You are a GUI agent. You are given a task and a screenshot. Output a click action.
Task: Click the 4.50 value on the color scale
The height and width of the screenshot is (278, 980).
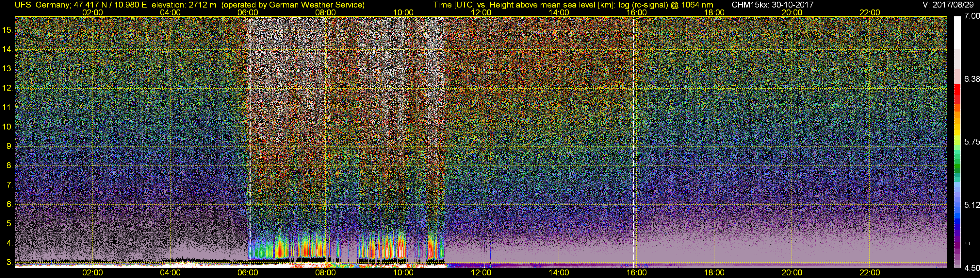(x=972, y=268)
